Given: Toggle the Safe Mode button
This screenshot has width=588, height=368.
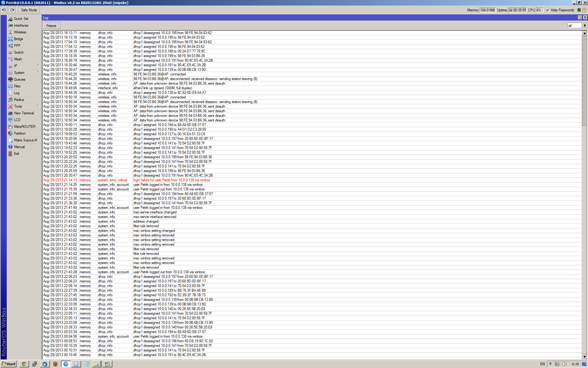Looking at the screenshot, I should click(29, 10).
